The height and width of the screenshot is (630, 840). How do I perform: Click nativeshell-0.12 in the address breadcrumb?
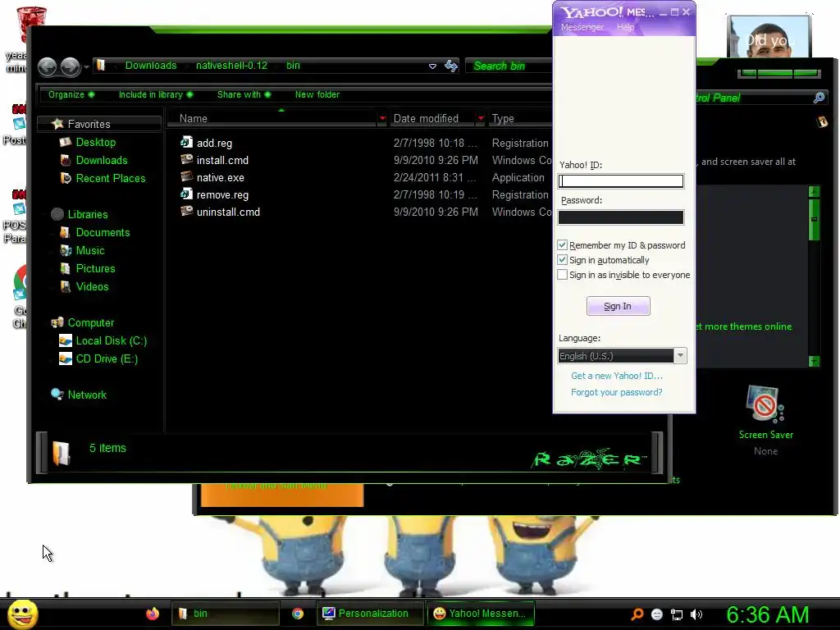[231, 66]
